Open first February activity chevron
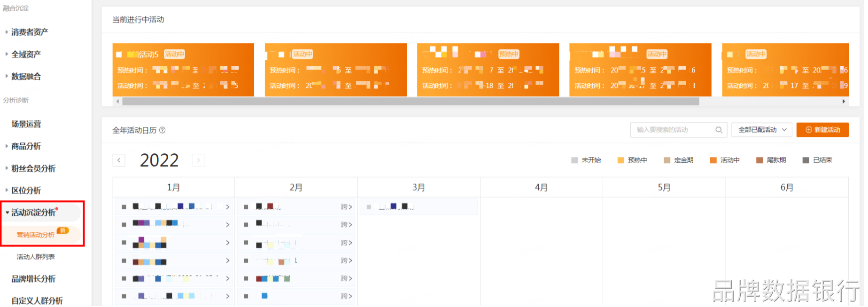 (351, 207)
